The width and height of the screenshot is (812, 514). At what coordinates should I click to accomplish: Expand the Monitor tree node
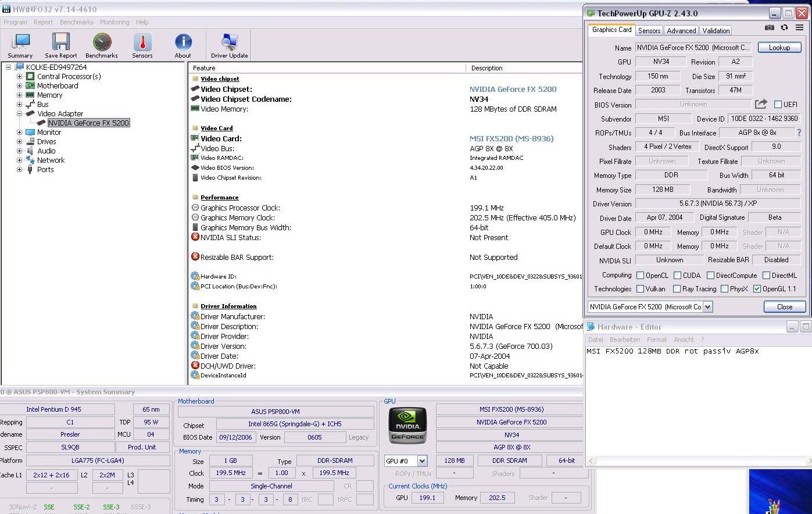[19, 132]
